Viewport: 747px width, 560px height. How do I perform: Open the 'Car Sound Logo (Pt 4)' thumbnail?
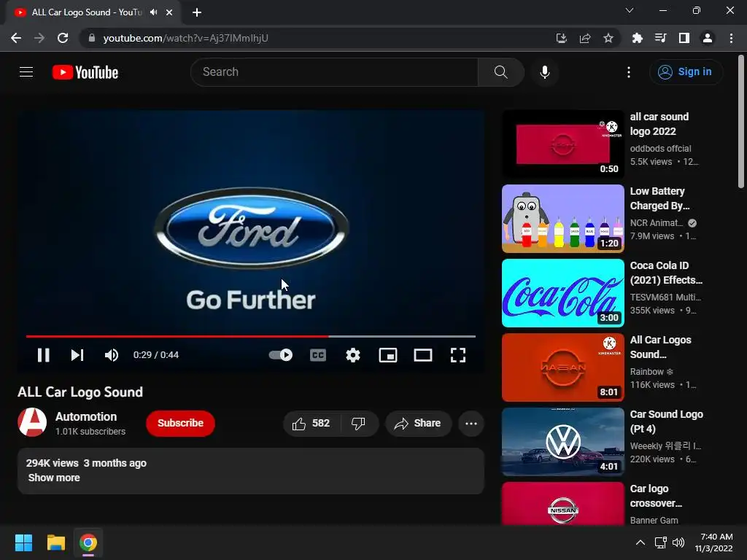562,441
